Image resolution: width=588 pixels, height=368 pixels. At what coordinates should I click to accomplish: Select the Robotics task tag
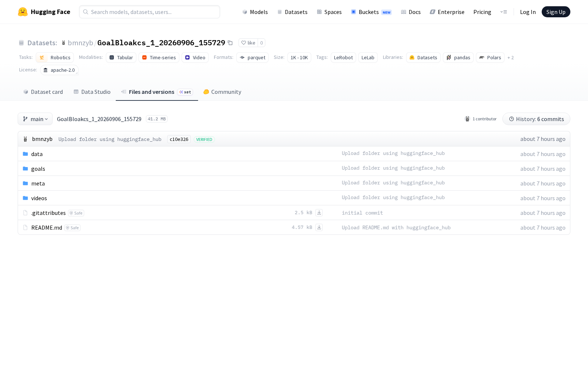point(55,57)
